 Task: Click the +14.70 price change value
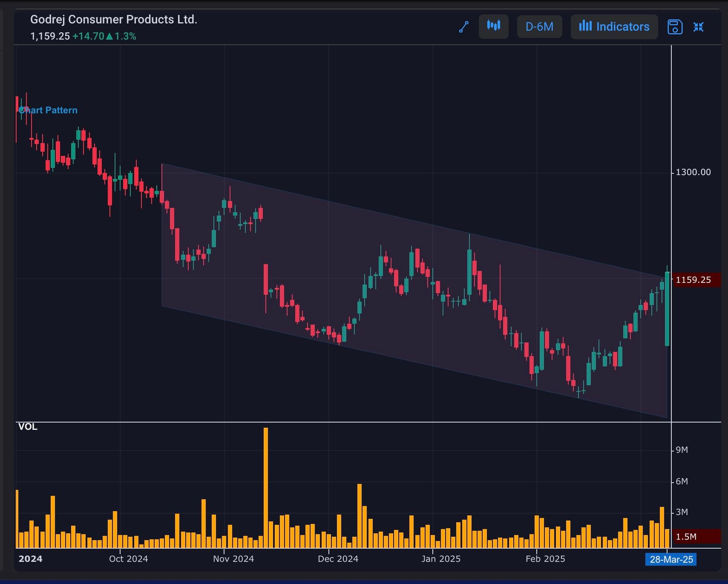point(88,36)
